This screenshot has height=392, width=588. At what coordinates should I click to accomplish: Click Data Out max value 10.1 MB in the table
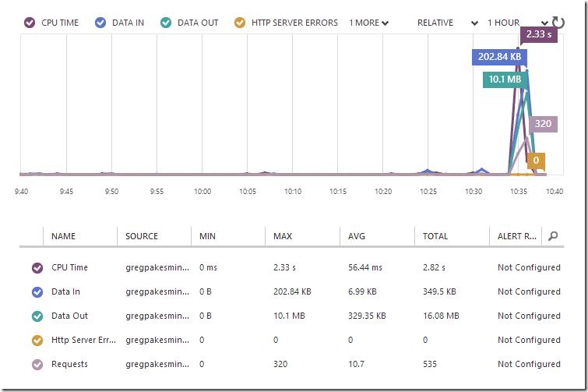pyautogui.click(x=289, y=316)
